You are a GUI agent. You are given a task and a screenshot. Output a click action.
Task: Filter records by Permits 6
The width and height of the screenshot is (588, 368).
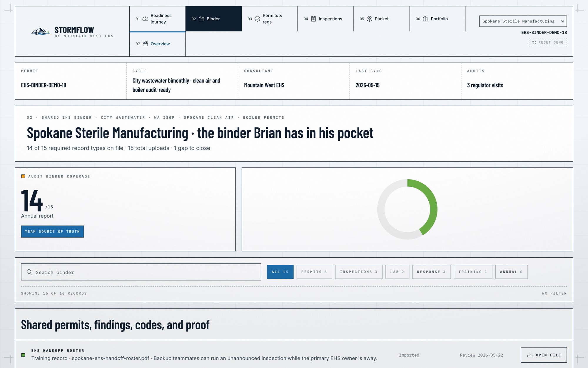tap(314, 272)
